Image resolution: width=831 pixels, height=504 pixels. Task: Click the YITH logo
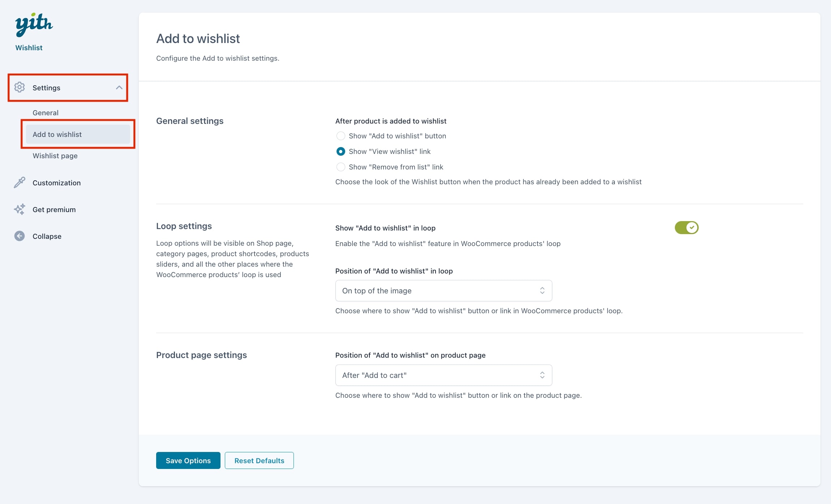[x=34, y=25]
